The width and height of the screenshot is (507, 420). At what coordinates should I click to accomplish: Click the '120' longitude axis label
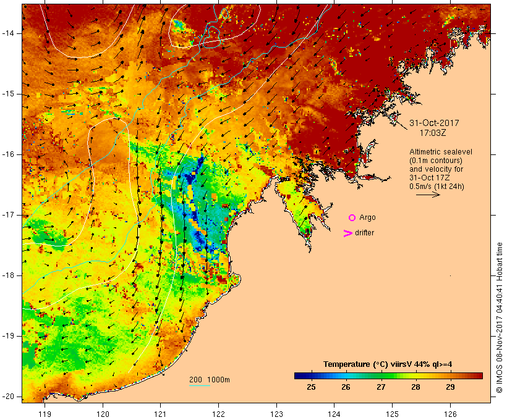[x=103, y=414]
